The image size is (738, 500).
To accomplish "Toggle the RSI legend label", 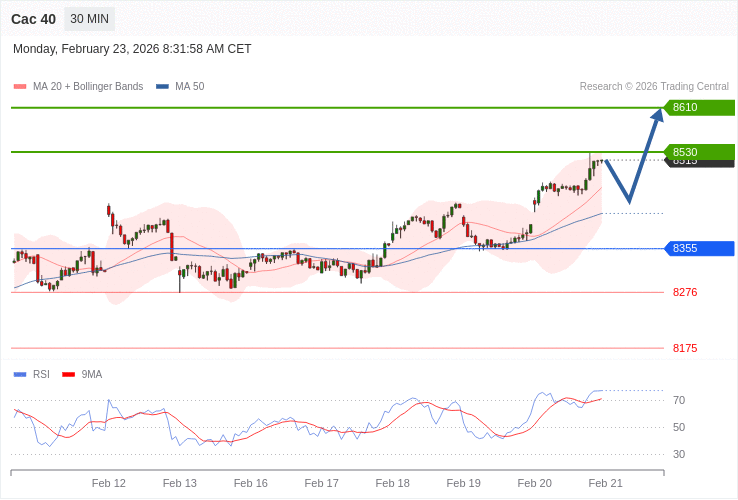I will (x=41, y=375).
